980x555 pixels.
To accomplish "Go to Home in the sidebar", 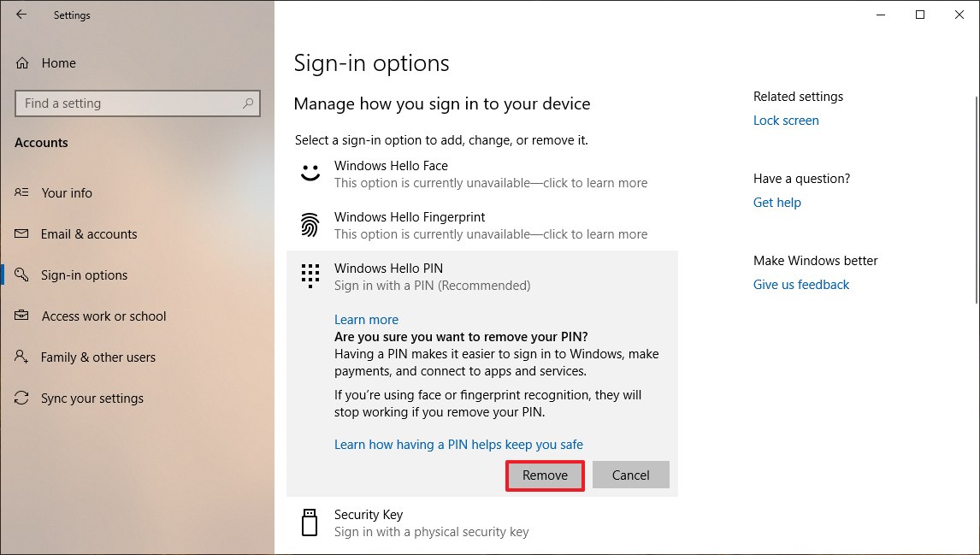I will tap(59, 63).
